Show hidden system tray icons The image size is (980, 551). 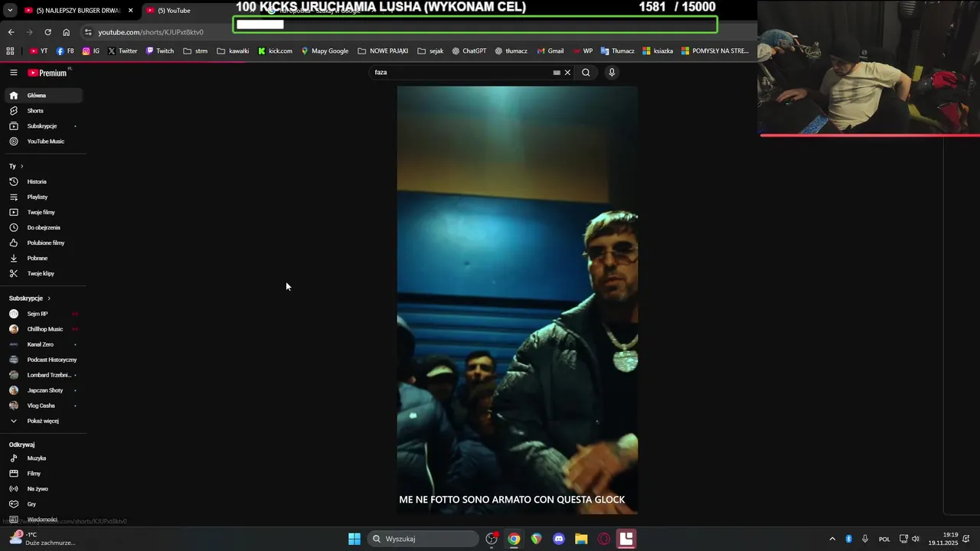[832, 539]
